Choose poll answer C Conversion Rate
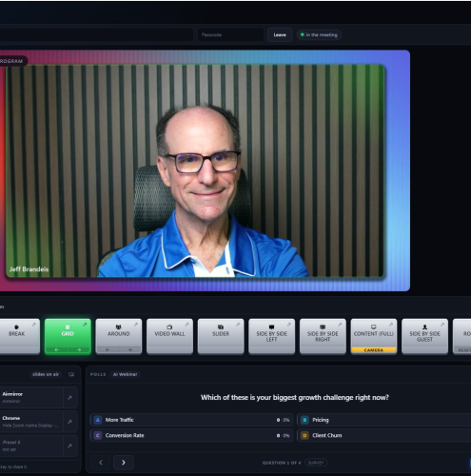 191,435
